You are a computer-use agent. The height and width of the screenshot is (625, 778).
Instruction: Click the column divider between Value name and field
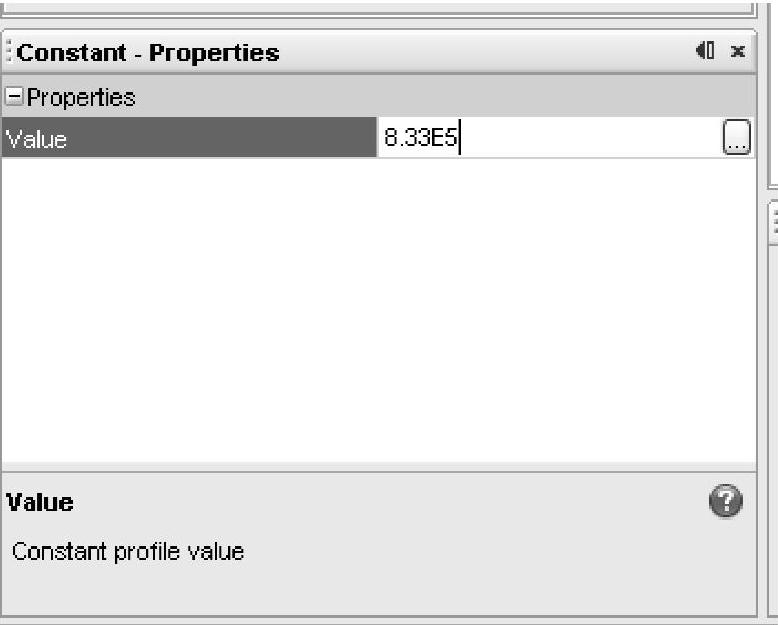click(377, 137)
